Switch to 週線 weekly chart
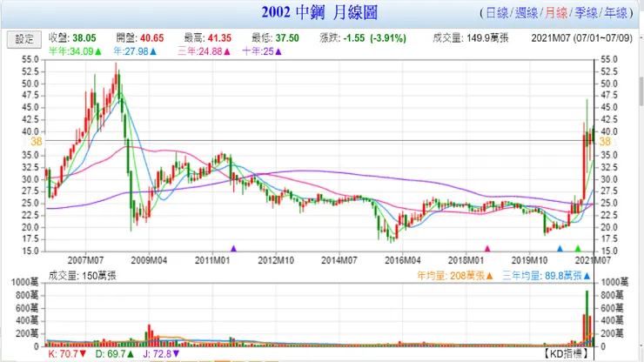 click(527, 13)
